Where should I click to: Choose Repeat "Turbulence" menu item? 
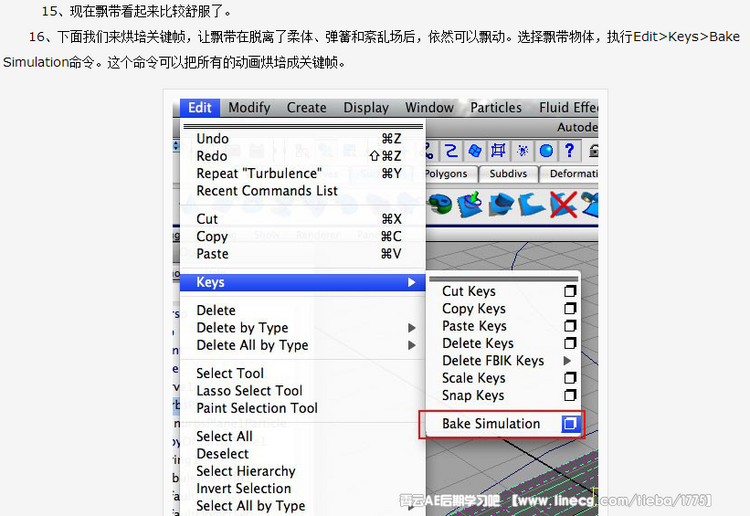pyautogui.click(x=302, y=173)
